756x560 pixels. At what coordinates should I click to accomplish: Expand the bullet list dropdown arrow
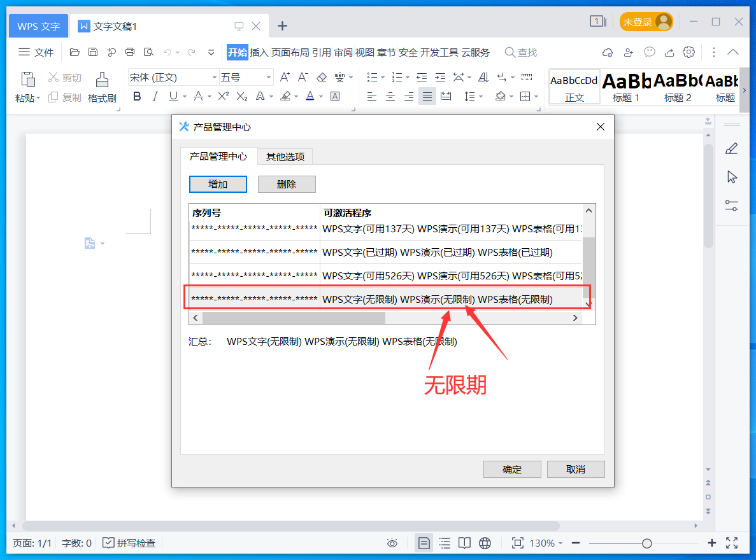383,78
